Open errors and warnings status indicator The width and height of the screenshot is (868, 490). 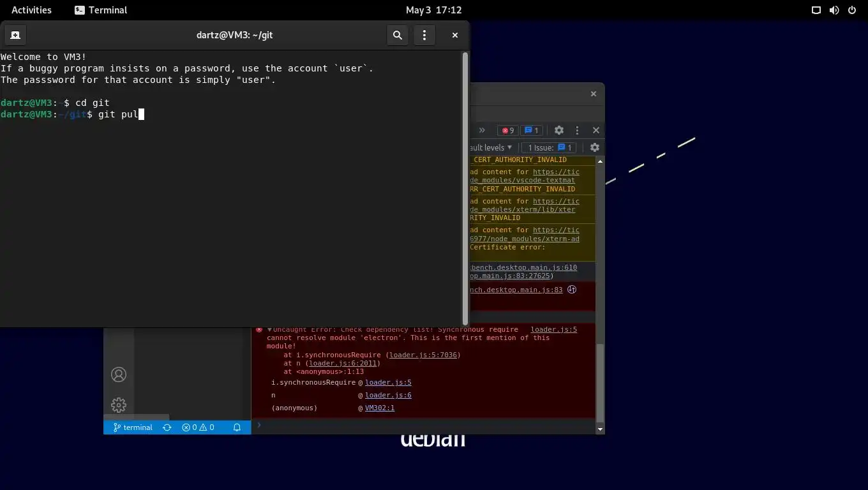point(198,427)
